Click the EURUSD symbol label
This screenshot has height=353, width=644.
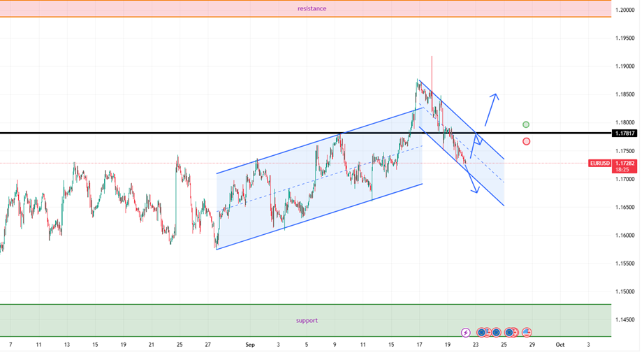point(599,163)
